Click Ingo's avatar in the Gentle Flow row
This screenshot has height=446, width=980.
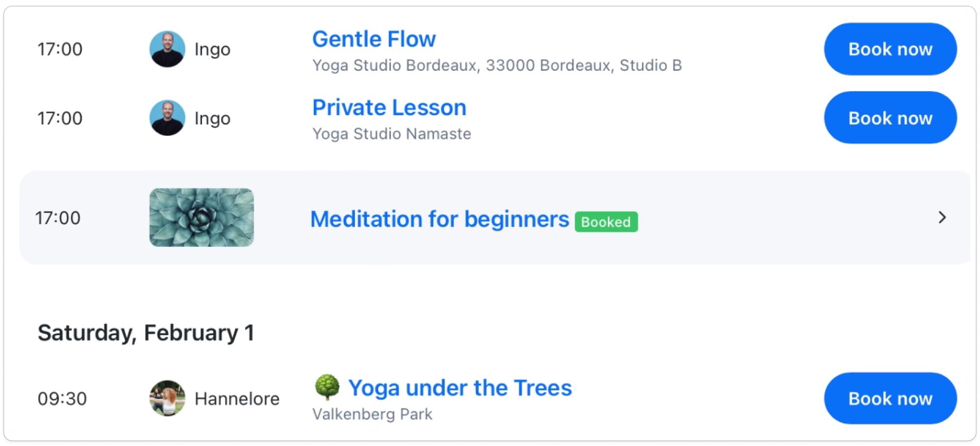pos(167,49)
